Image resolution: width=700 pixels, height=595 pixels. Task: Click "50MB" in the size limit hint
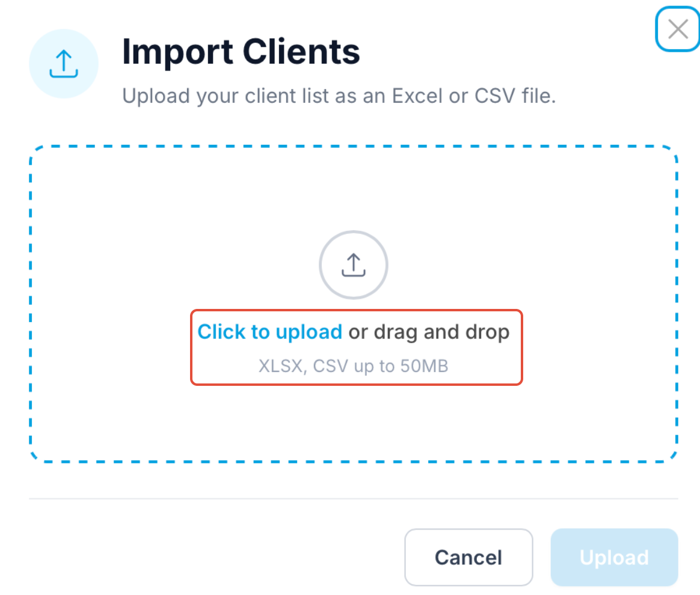tap(425, 365)
